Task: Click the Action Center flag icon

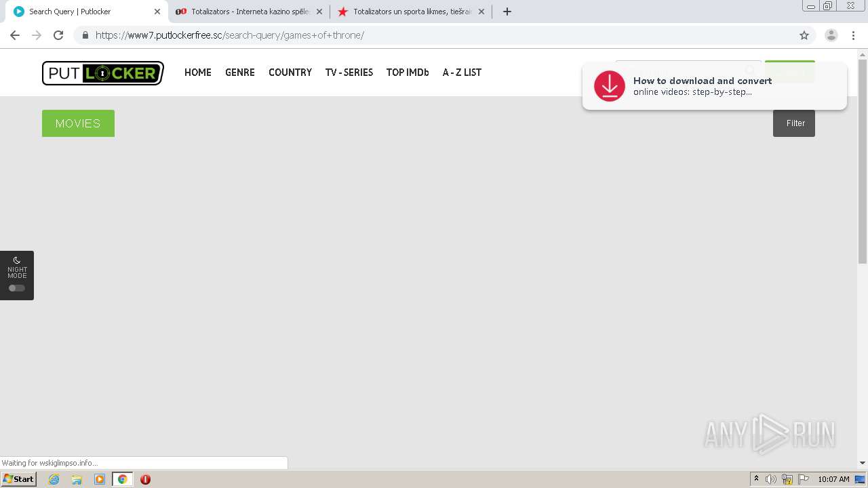Action: point(804,479)
